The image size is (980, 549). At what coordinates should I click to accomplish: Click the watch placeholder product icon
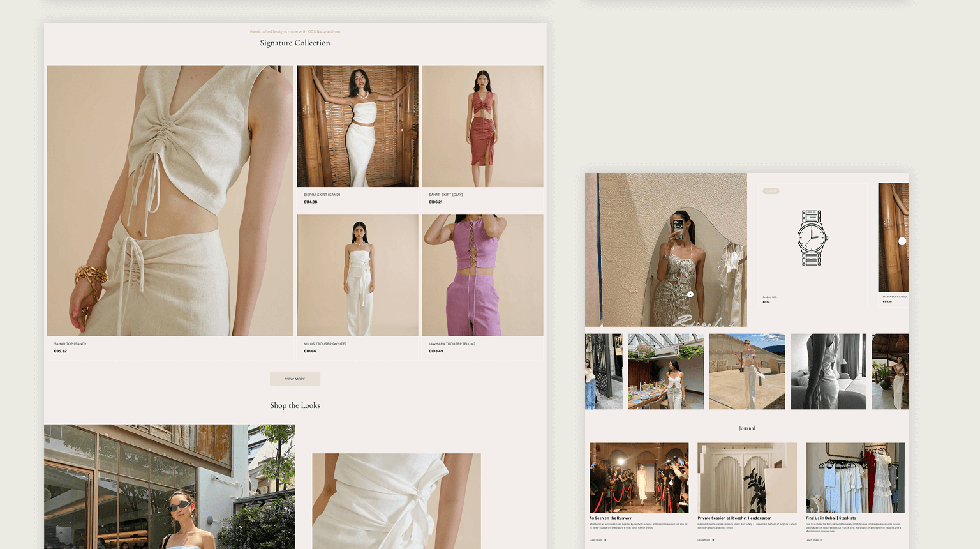[x=812, y=238]
